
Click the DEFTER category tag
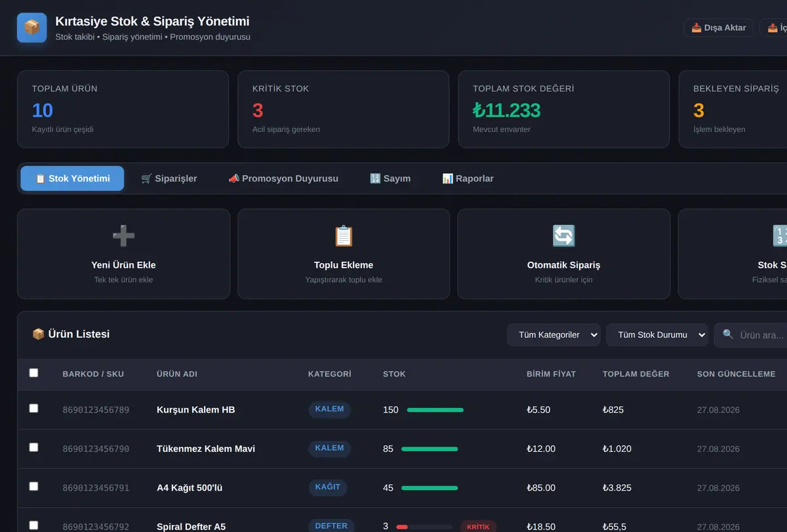point(331,525)
